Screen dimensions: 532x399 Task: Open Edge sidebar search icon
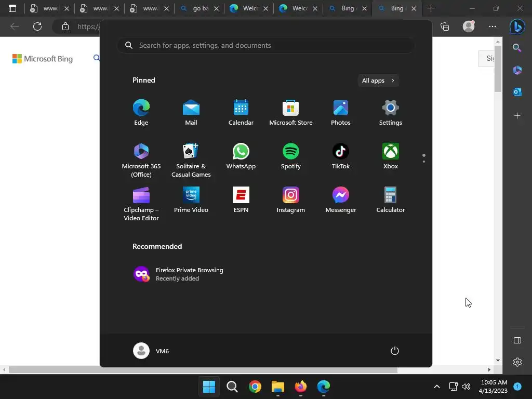coord(517,48)
